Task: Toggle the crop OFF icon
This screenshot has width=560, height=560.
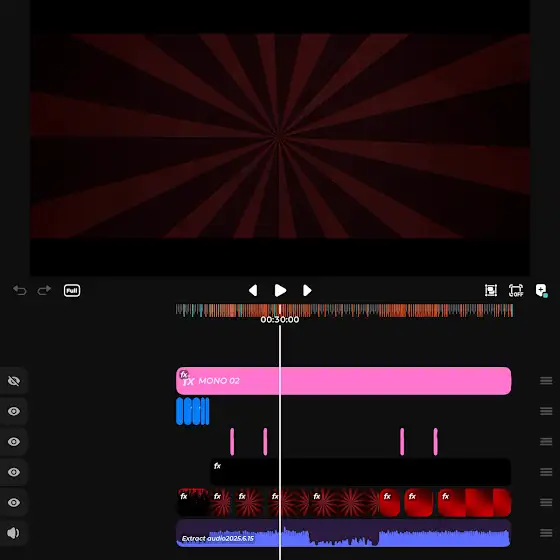Action: click(516, 290)
